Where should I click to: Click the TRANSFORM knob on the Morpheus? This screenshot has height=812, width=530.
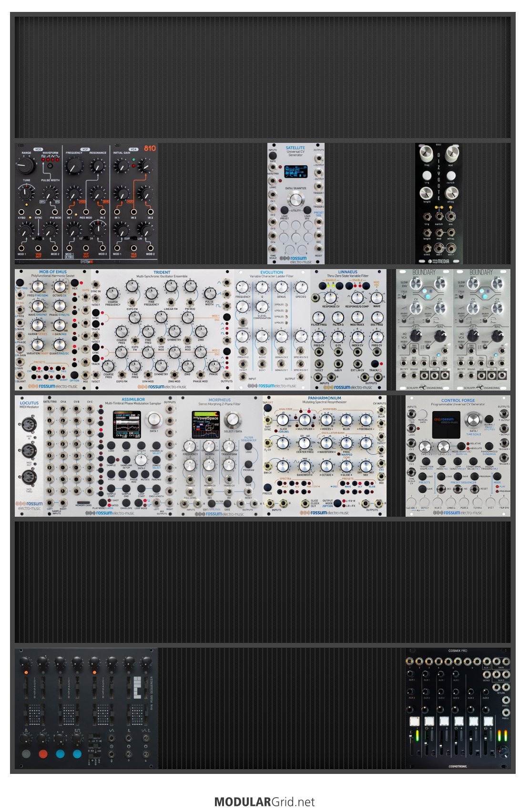click(229, 446)
